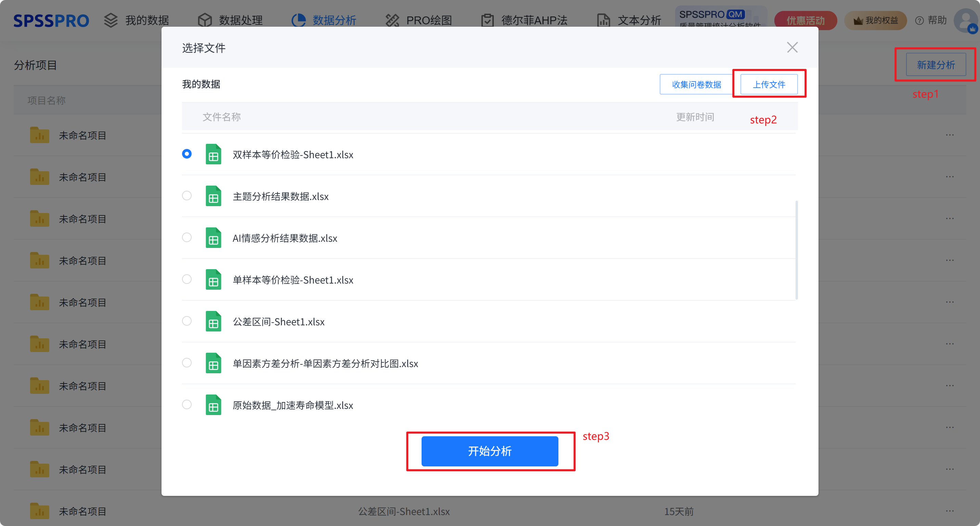
Task: Click the 文本分析 document icon
Action: coord(603,20)
